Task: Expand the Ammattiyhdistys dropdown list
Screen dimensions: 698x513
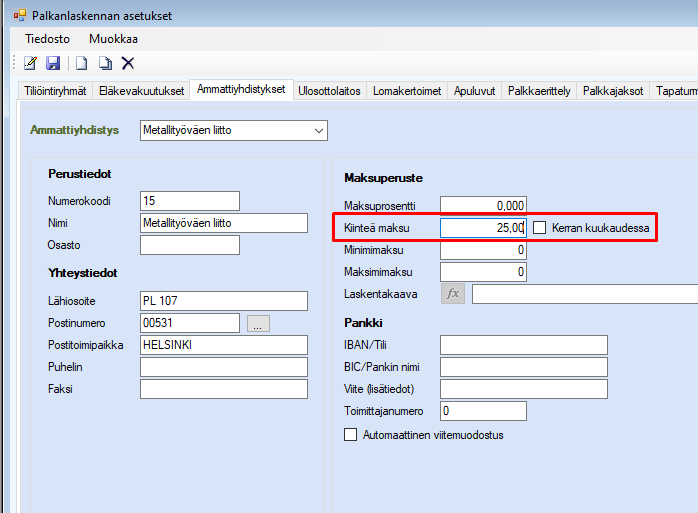Action: click(318, 130)
